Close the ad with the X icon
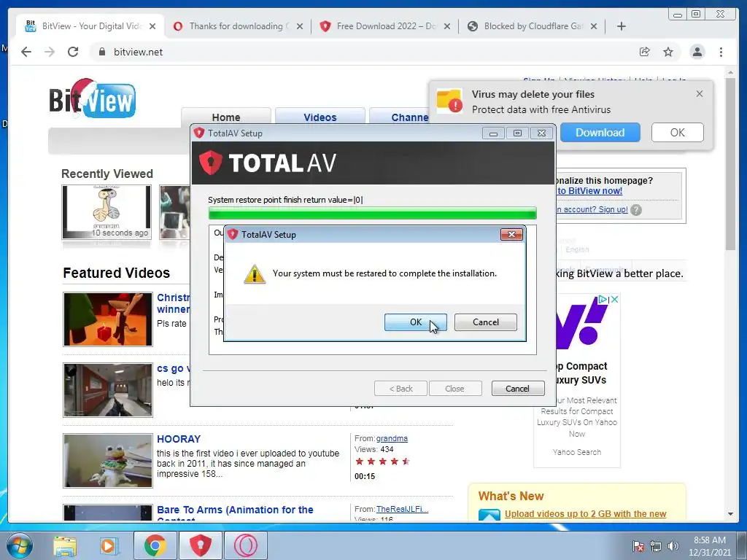 tap(614, 300)
